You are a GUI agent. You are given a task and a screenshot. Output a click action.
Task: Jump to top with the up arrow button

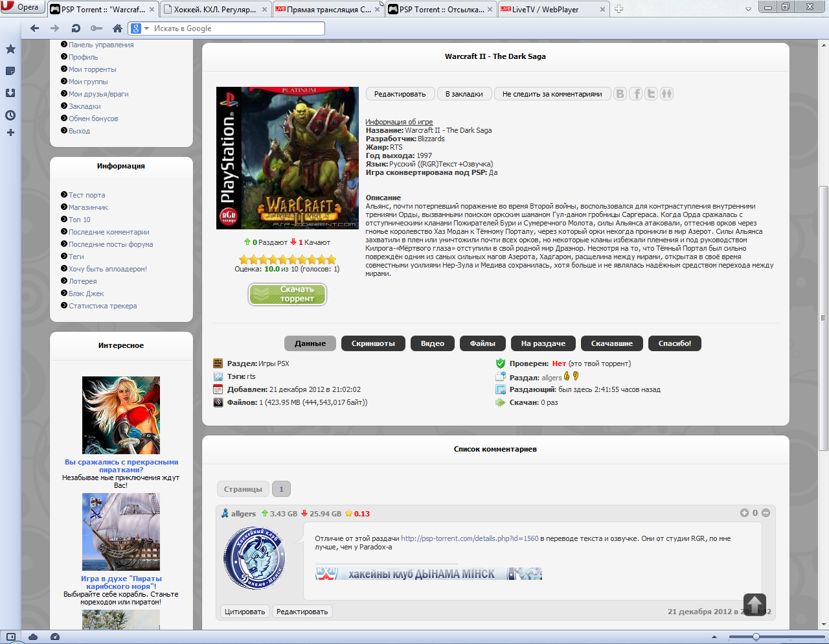[755, 604]
